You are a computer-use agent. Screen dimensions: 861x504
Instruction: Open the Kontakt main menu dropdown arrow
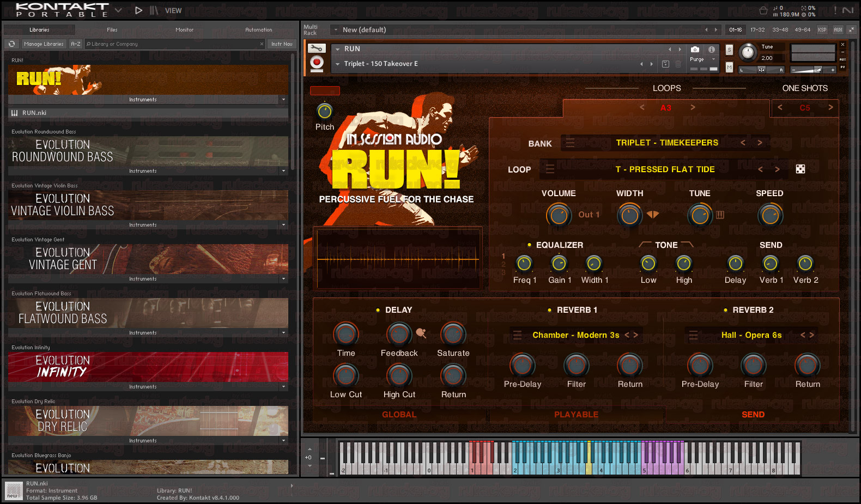[x=118, y=10]
